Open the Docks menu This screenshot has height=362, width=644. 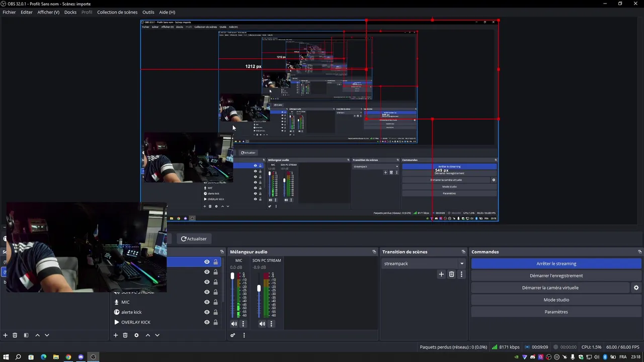click(x=70, y=12)
